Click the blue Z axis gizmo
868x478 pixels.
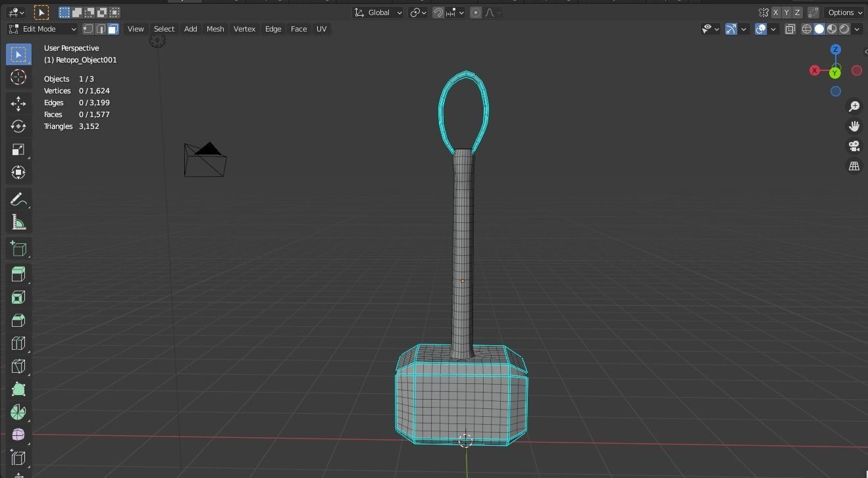click(x=836, y=49)
